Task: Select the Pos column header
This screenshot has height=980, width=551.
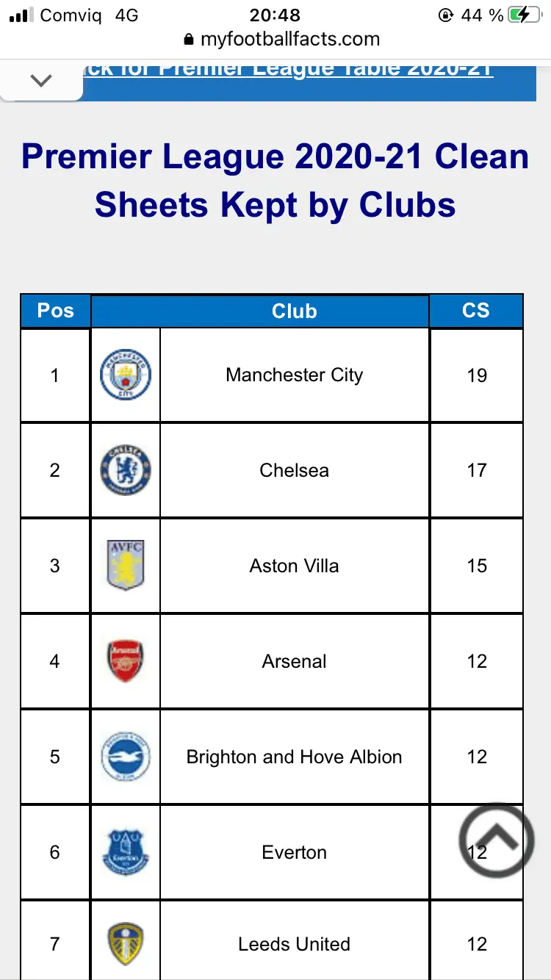Action: [x=56, y=311]
